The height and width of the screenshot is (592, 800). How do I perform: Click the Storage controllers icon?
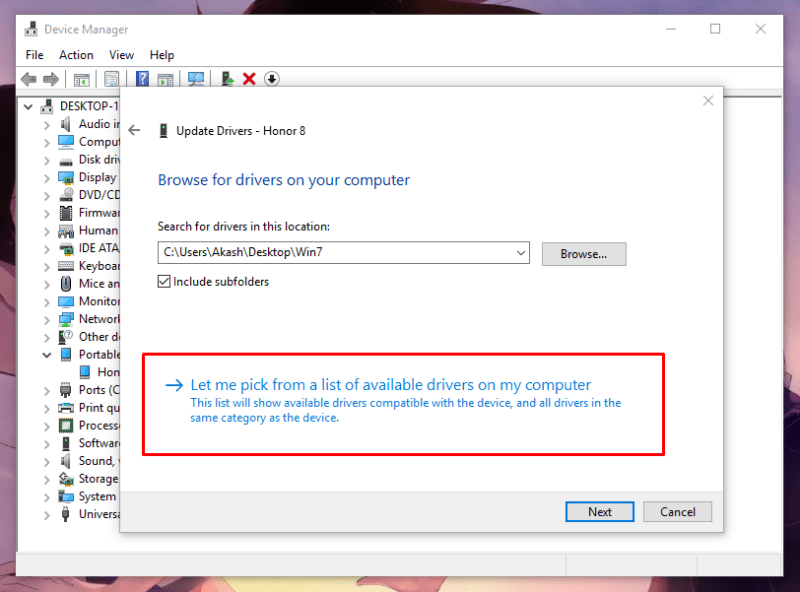point(66,479)
